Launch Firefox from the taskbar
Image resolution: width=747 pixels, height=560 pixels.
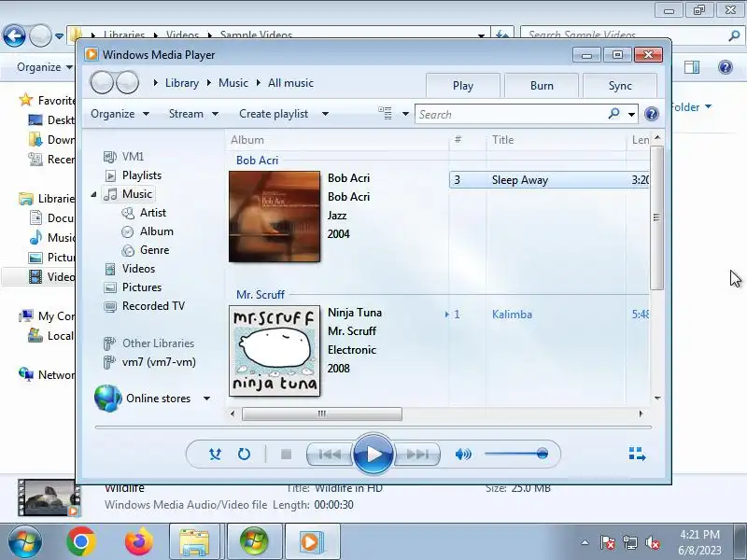[x=138, y=541]
